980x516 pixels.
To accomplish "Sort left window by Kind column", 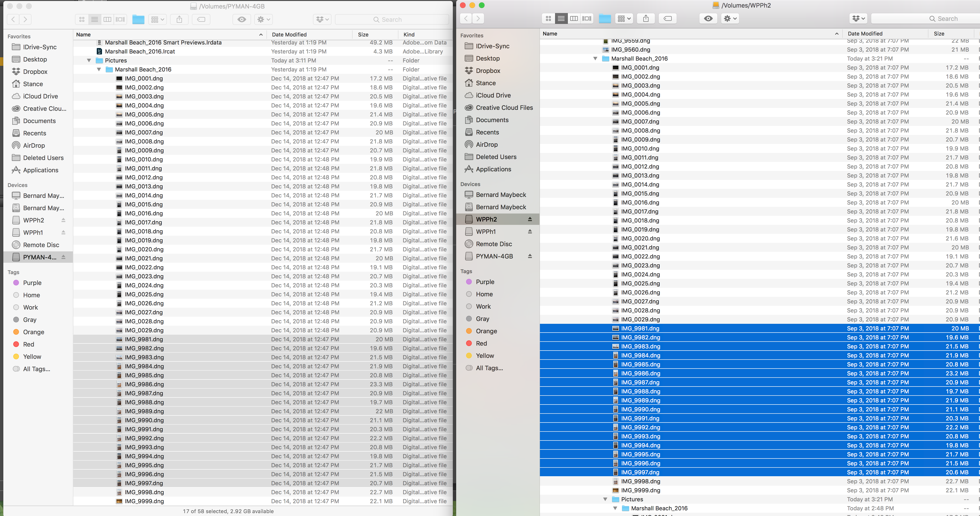I will pyautogui.click(x=409, y=34).
